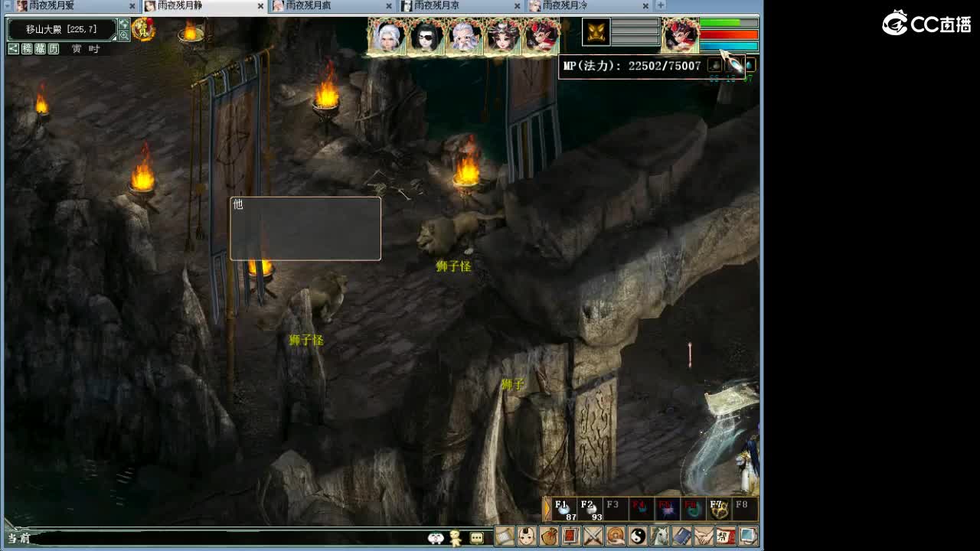Close the 雨夜残月冷 tab
The width and height of the screenshot is (980, 551).
click(646, 6)
